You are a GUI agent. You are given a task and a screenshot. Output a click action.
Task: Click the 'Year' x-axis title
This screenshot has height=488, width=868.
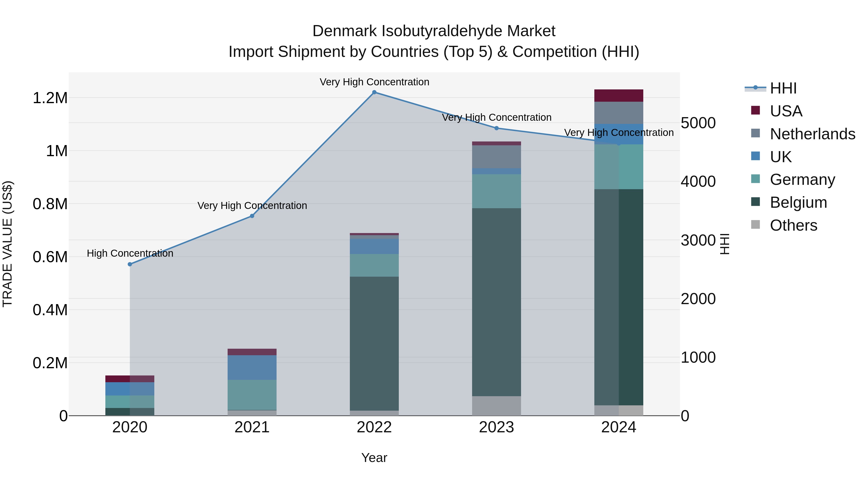click(x=374, y=458)
